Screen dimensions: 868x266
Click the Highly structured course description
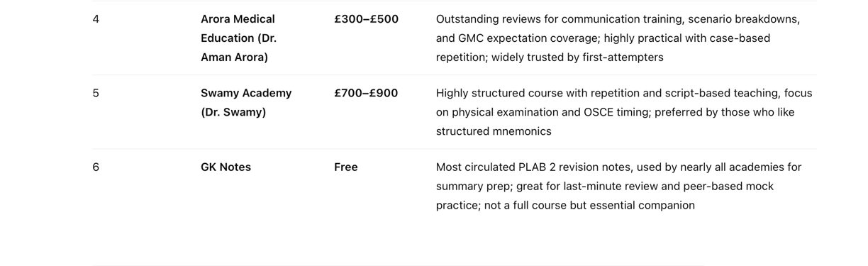(x=624, y=112)
